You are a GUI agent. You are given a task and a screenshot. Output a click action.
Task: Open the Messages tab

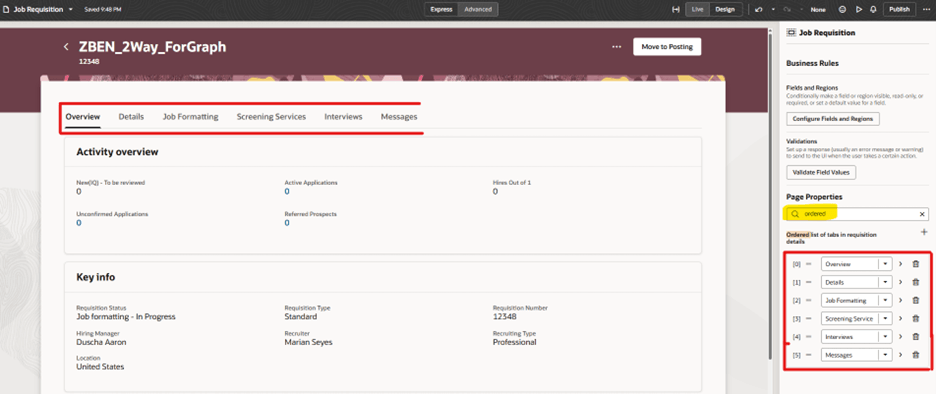(399, 116)
